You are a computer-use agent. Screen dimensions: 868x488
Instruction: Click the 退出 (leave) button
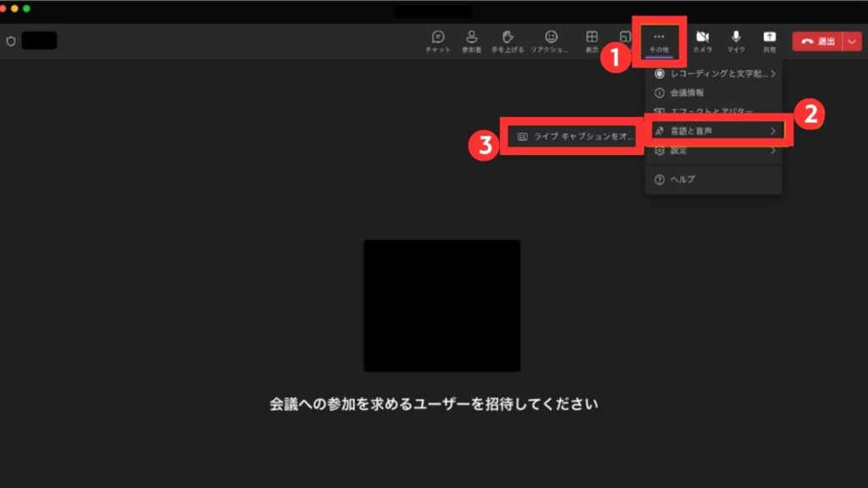pyautogui.click(x=819, y=41)
